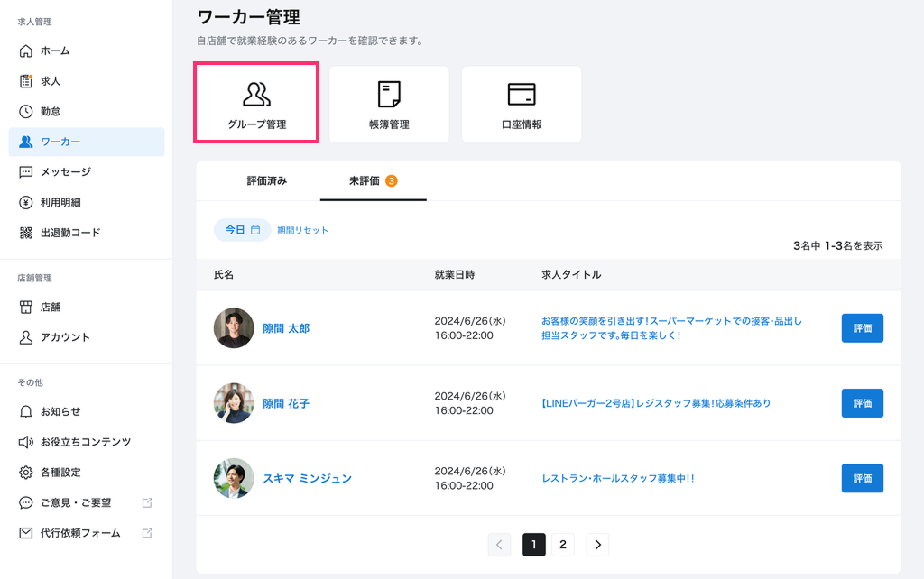This screenshot has height=579, width=924.
Task: Open お知らせ notifications in sidebar
Action: click(60, 411)
